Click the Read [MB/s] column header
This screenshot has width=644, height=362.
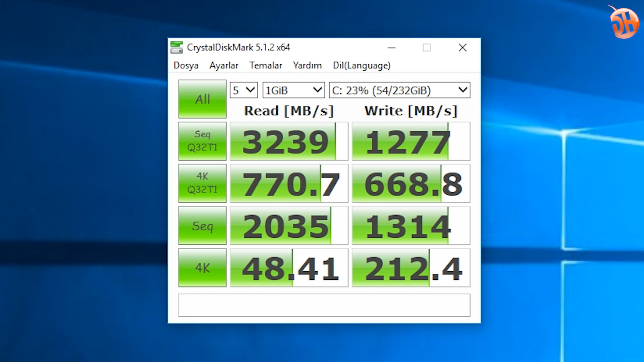(x=289, y=111)
